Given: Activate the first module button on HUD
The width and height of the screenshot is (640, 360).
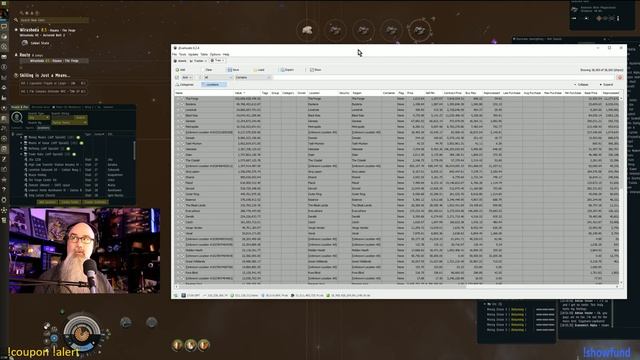Looking at the screenshot, I should (x=177, y=345).
